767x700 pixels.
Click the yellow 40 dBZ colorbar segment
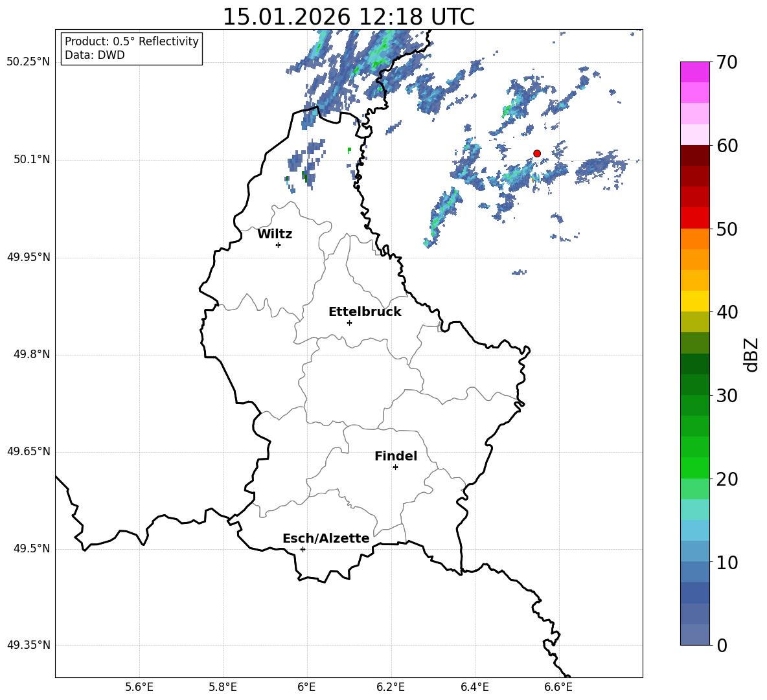click(694, 301)
